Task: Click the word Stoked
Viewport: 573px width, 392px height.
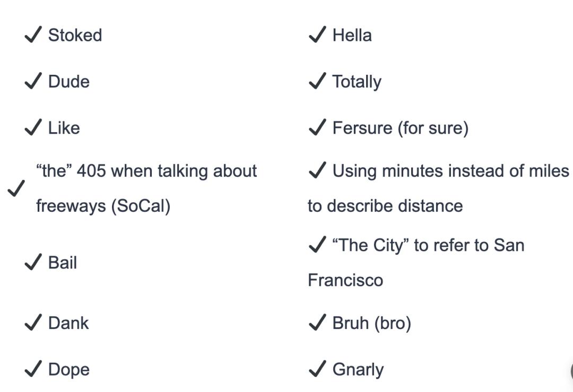Action: click(x=75, y=36)
